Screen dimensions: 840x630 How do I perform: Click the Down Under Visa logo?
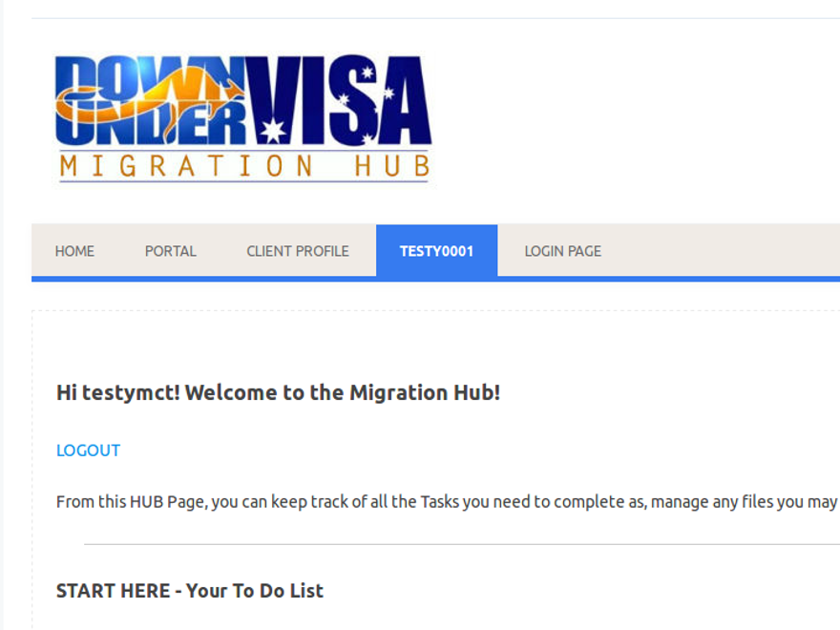(x=243, y=118)
